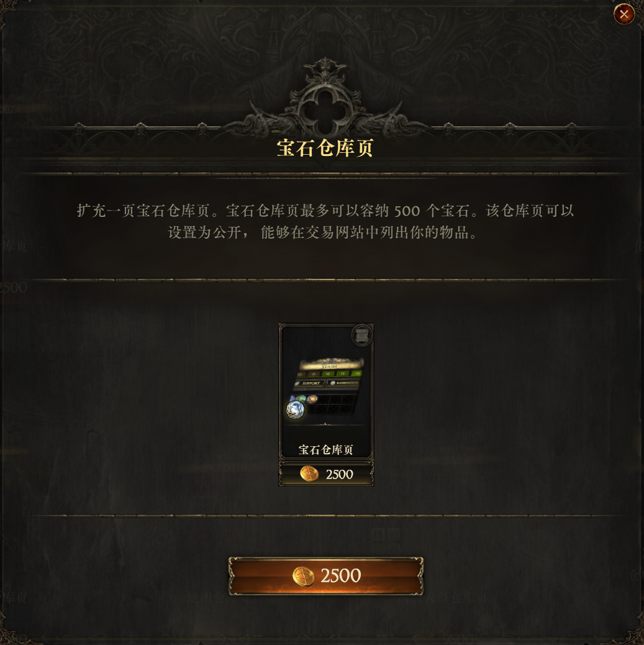The height and width of the screenshot is (645, 644).
Task: Buy with the orange 2500 button
Action: pyautogui.click(x=325, y=576)
